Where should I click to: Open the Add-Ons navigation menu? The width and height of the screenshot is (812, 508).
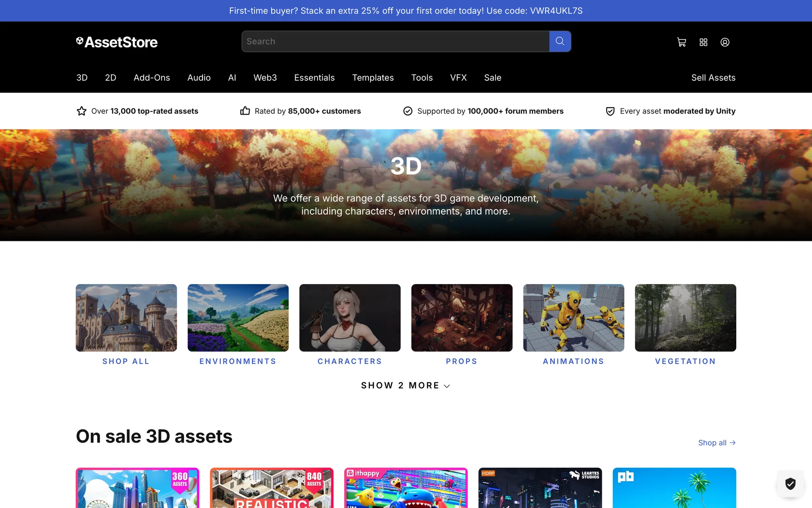point(151,78)
